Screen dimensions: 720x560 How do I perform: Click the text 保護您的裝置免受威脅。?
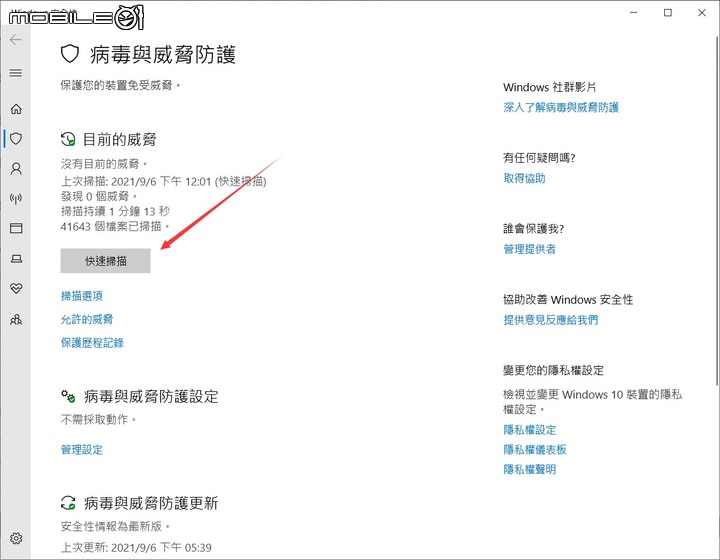[121, 85]
